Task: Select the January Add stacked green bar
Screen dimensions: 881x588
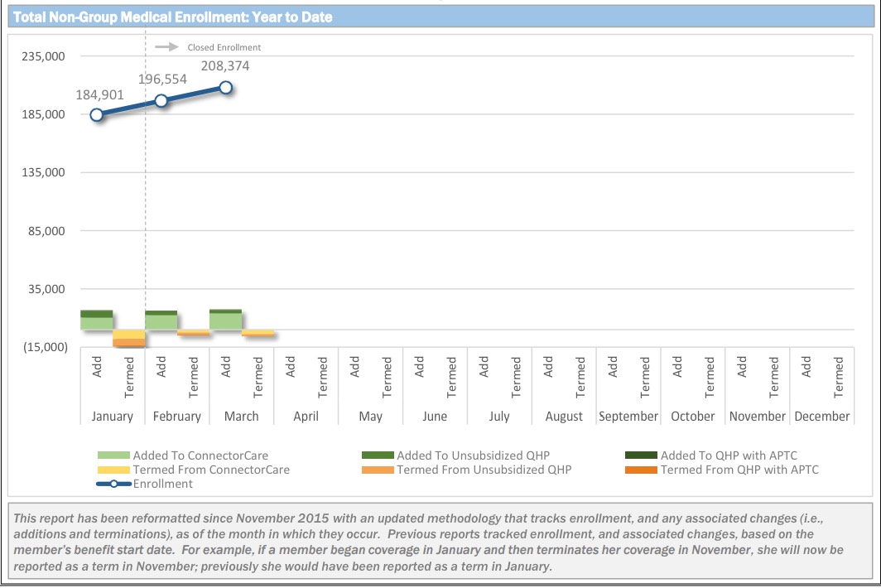Action: 97,321
